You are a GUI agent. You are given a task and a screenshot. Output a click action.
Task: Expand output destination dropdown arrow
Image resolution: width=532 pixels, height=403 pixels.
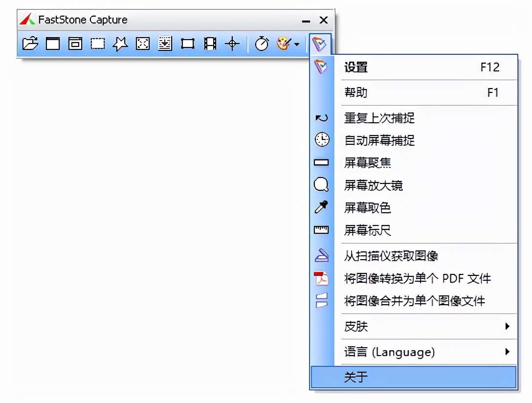[297, 44]
